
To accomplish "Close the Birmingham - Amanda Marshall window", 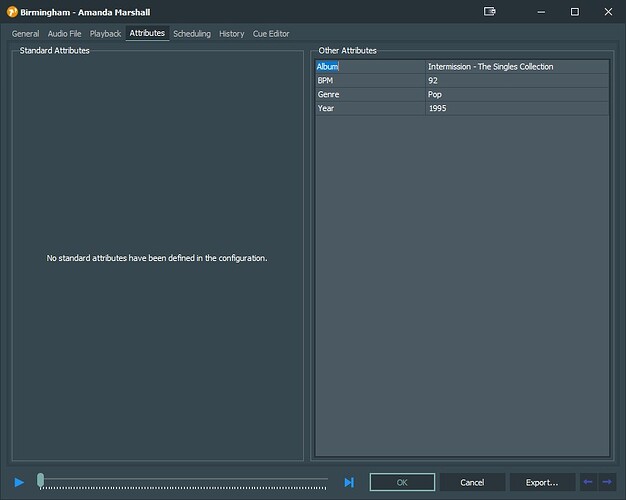I will click(608, 12).
